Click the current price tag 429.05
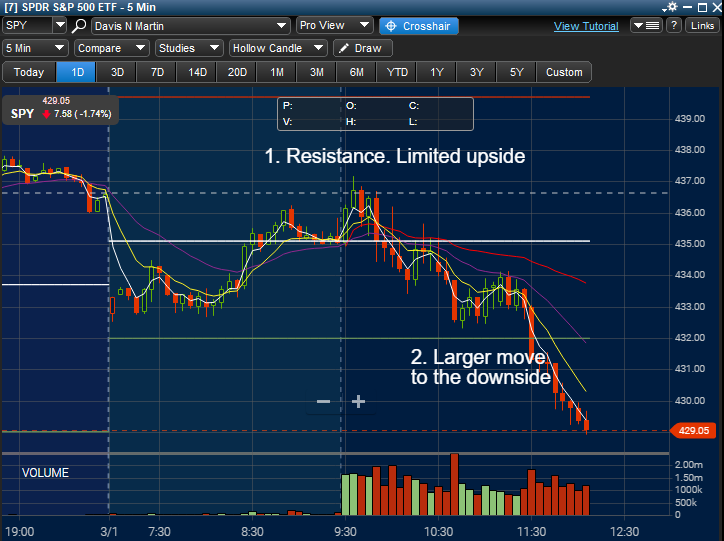Image resolution: width=724 pixels, height=541 pixels. click(x=693, y=431)
